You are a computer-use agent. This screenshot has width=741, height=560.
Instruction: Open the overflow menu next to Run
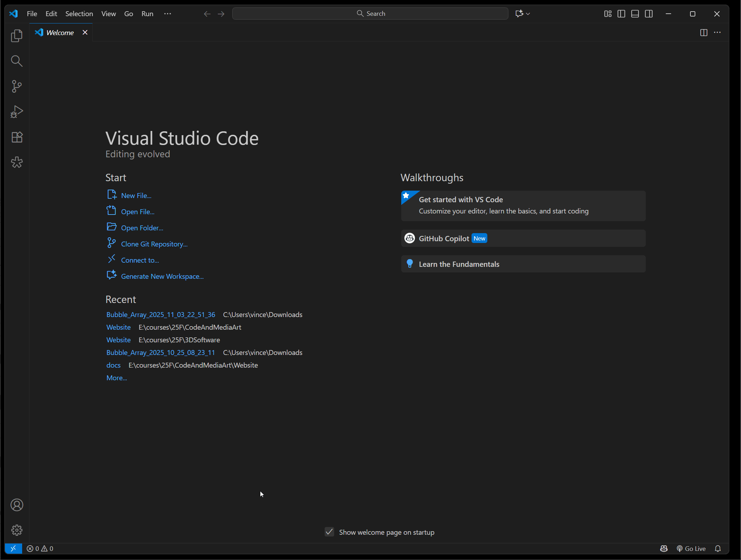(x=168, y=14)
